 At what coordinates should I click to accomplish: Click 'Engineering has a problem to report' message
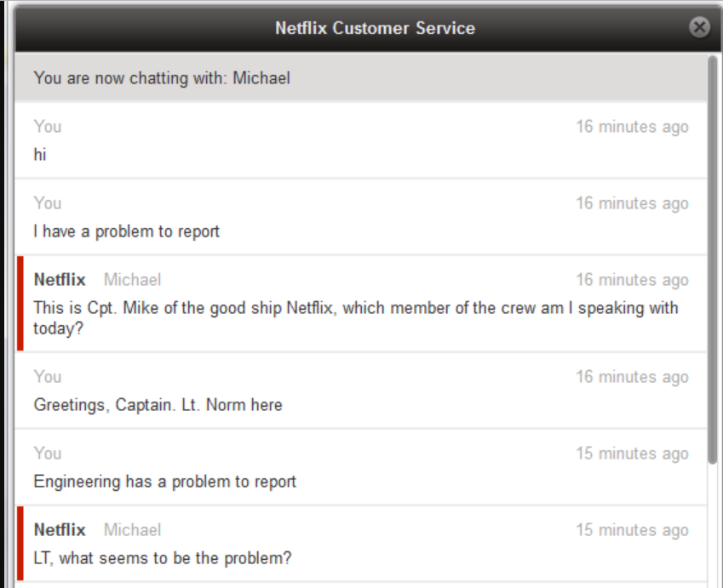164,482
